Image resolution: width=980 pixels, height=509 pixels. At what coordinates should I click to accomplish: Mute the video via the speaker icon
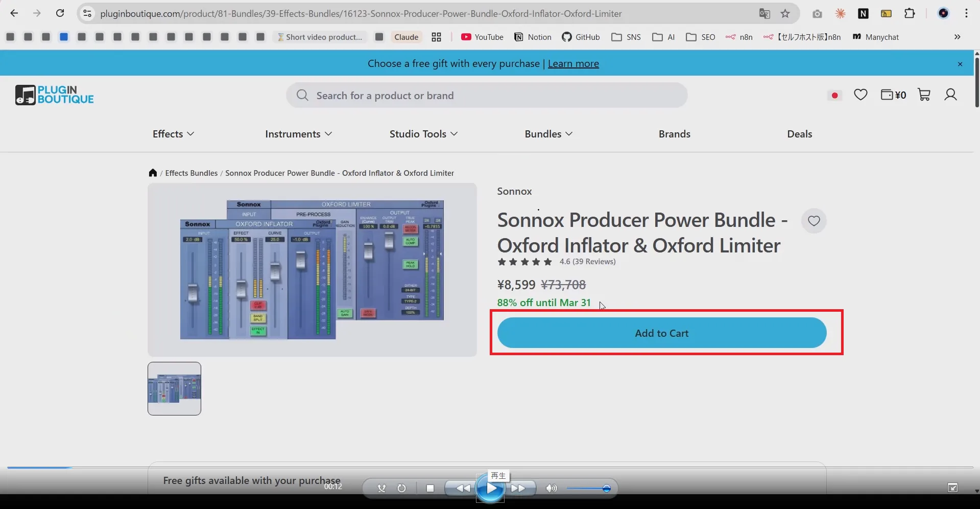click(x=551, y=488)
